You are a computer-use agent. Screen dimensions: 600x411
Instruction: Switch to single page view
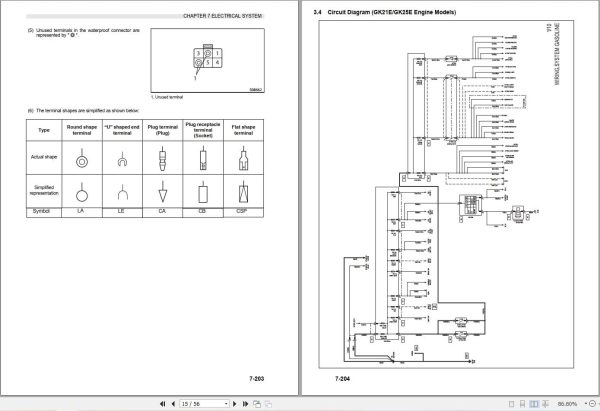tap(511, 404)
